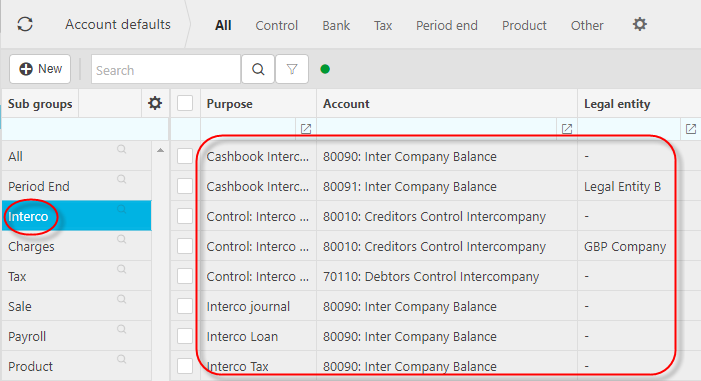Open Legal entity column filter popup icon
The image size is (701, 381).
click(691, 129)
